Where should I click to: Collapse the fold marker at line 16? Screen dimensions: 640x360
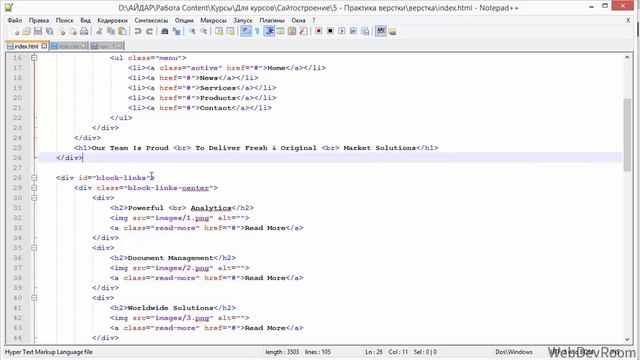pos(34,58)
